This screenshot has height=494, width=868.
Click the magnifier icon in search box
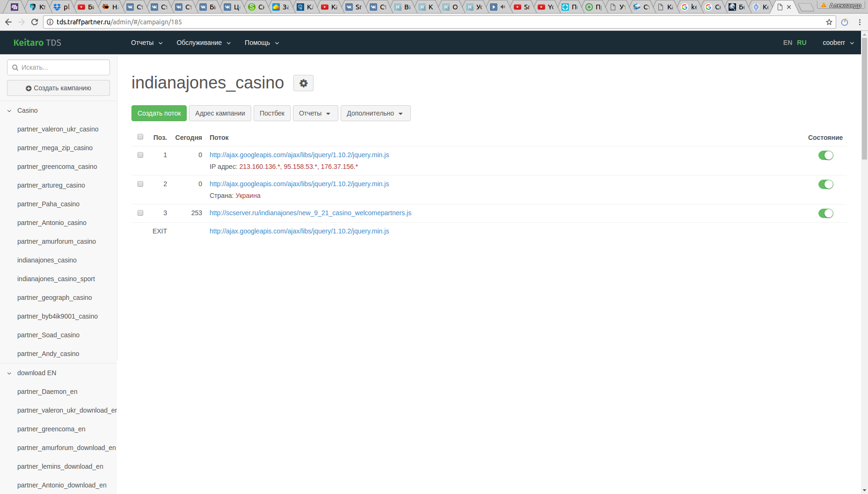[15, 67]
